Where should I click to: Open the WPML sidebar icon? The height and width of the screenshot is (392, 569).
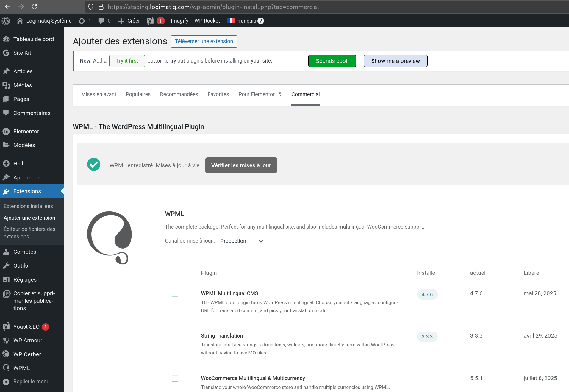6,368
